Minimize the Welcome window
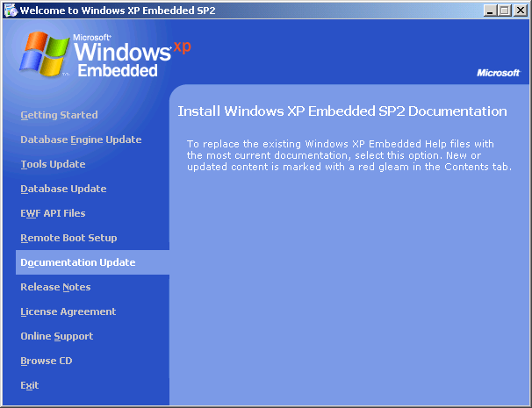Screen dimensions: 532x408 tap(490, 11)
